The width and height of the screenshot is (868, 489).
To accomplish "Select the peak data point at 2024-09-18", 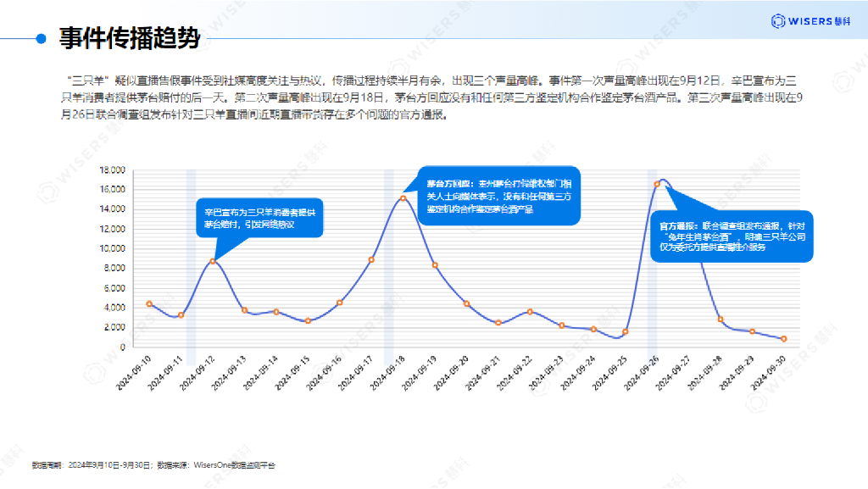I will click(x=403, y=198).
